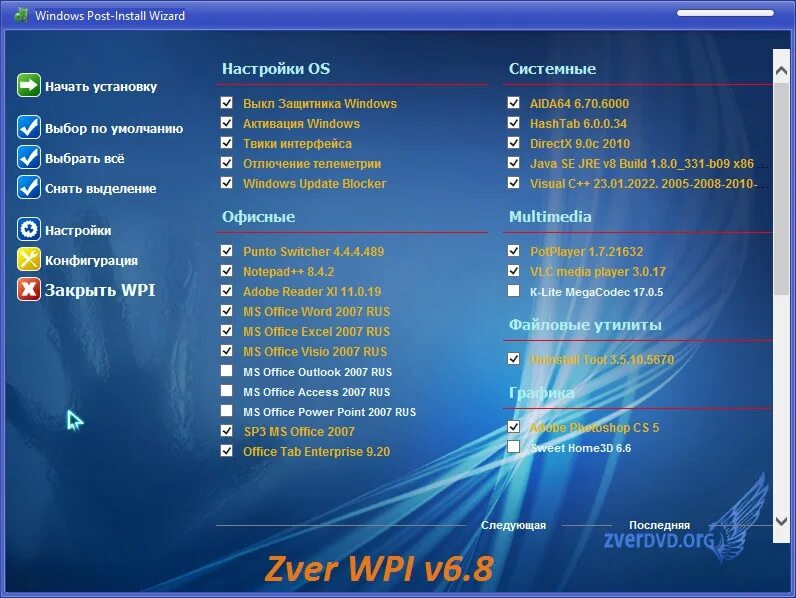Click the scrollbar down arrow

tap(781, 521)
